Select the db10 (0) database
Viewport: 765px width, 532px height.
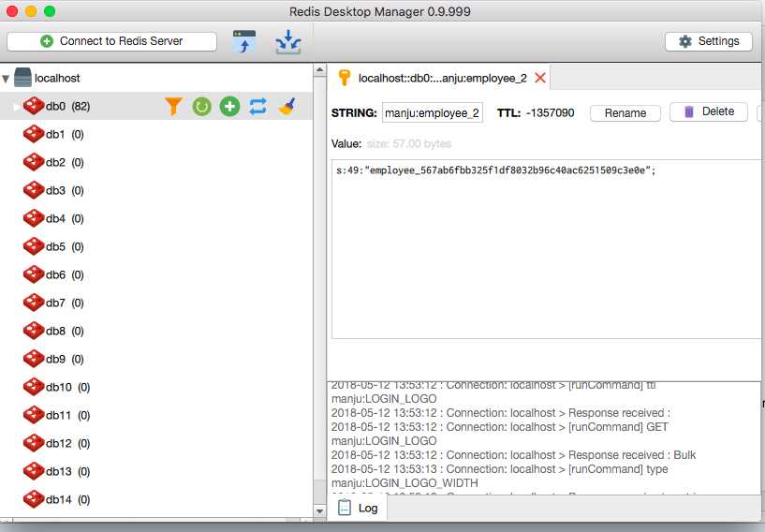point(155,387)
